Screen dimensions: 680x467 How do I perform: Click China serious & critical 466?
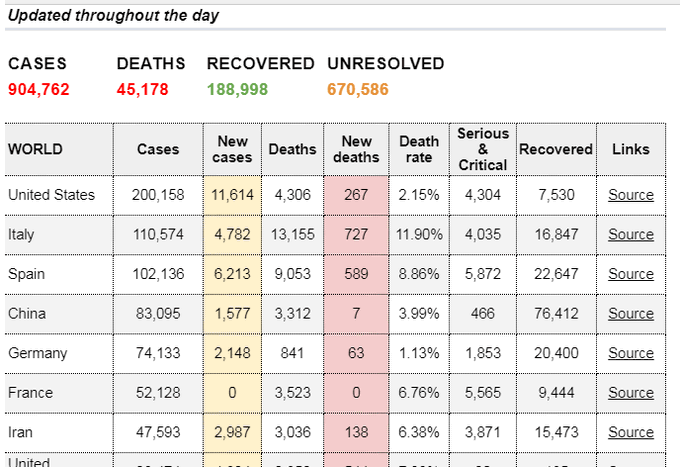pyautogui.click(x=483, y=314)
